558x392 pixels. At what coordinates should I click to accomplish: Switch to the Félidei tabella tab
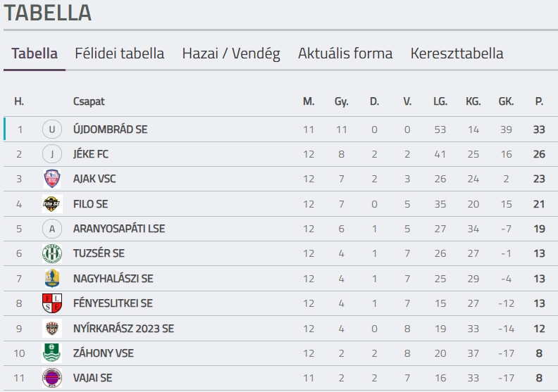pyautogui.click(x=120, y=53)
